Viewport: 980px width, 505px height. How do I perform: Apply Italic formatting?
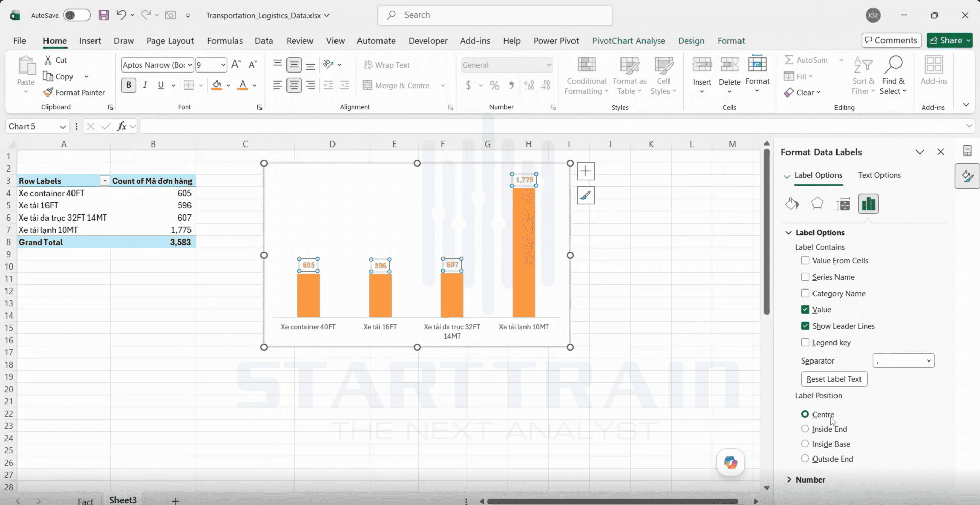pyautogui.click(x=145, y=85)
